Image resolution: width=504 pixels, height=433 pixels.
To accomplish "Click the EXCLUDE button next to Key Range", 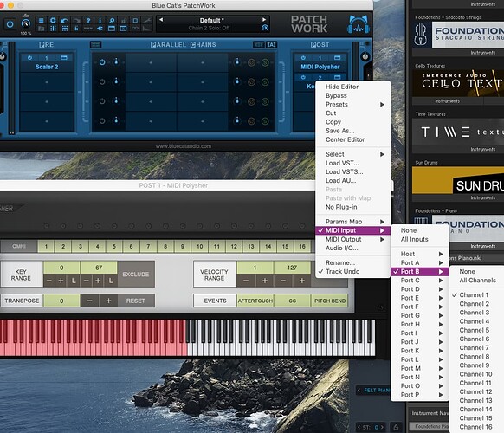I will coord(136,275).
